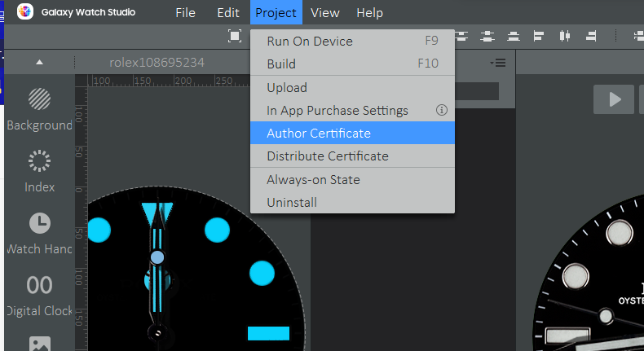Open the panel options menu icon
This screenshot has height=351, width=644.
click(x=498, y=63)
